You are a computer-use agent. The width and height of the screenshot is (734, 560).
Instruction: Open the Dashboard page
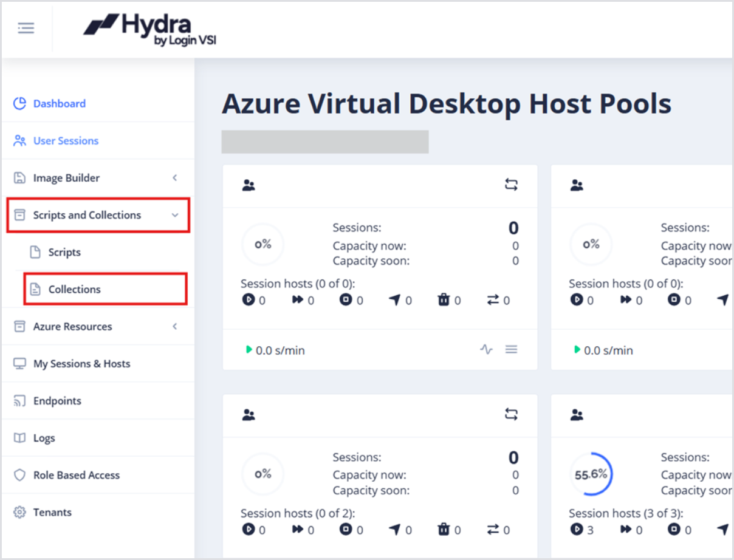59,103
